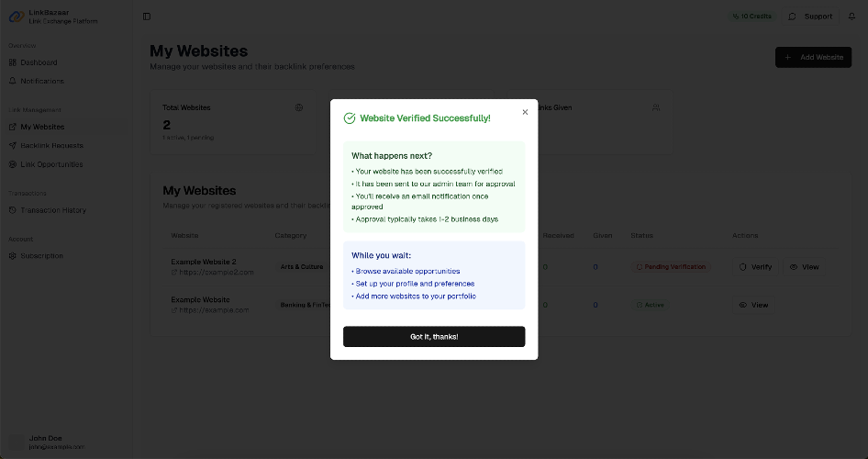
Task: Click the Add Website button
Action: click(813, 57)
